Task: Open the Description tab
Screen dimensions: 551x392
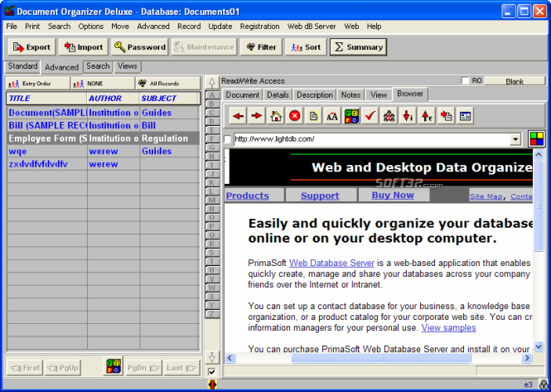Action: [315, 95]
